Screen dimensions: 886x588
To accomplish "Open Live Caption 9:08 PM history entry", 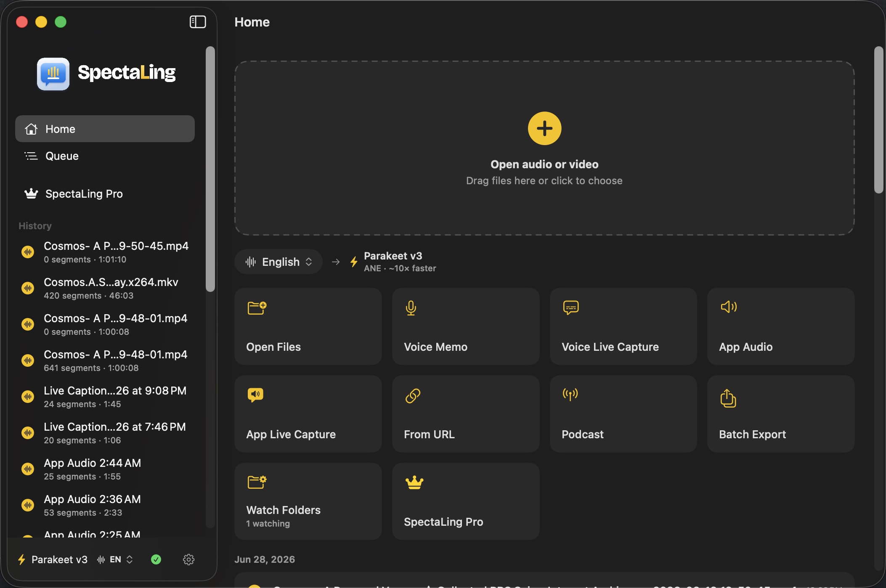I will (105, 397).
